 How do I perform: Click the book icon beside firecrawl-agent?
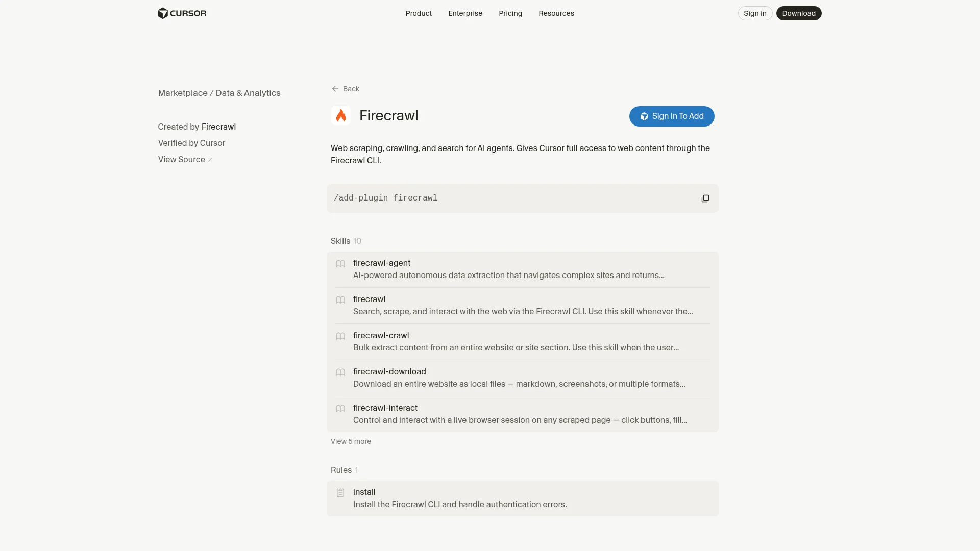click(340, 264)
